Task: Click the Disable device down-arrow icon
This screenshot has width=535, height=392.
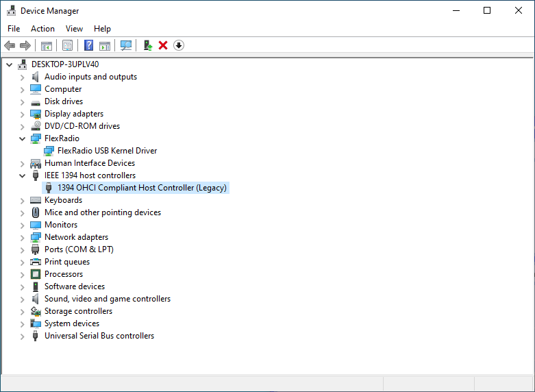Action: tap(179, 45)
